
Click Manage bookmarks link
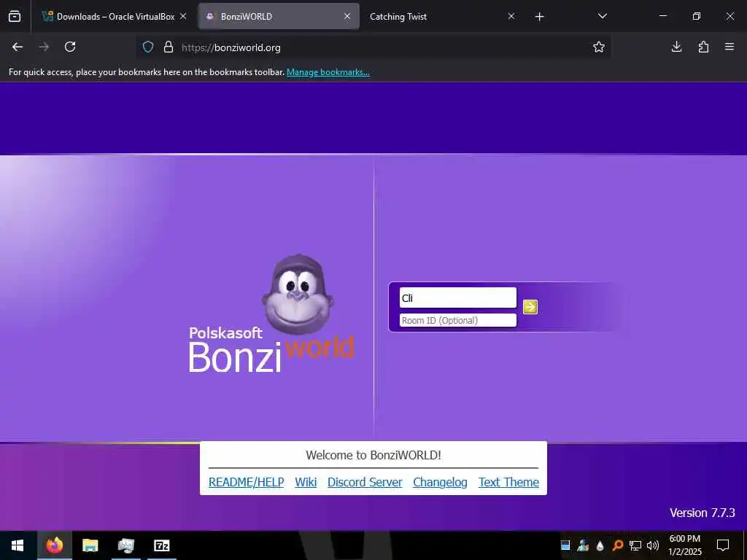tap(328, 72)
